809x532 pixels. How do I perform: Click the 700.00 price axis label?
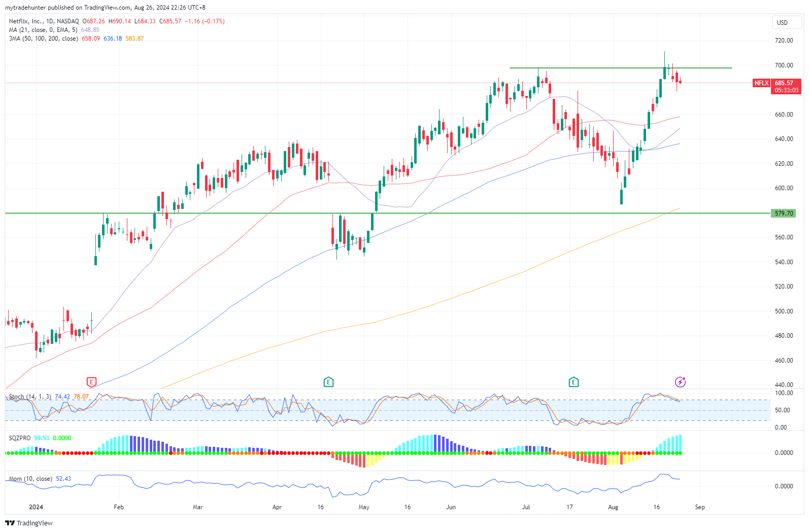coord(784,65)
